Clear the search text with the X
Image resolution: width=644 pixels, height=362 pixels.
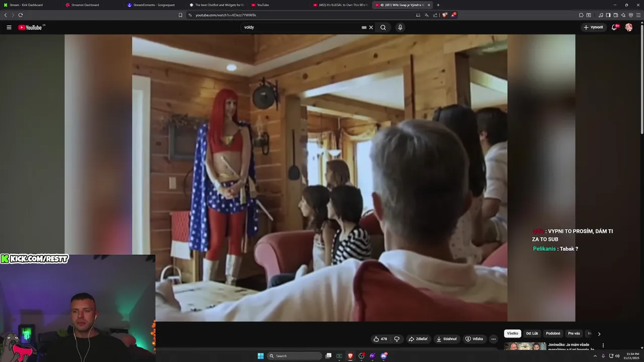371,27
